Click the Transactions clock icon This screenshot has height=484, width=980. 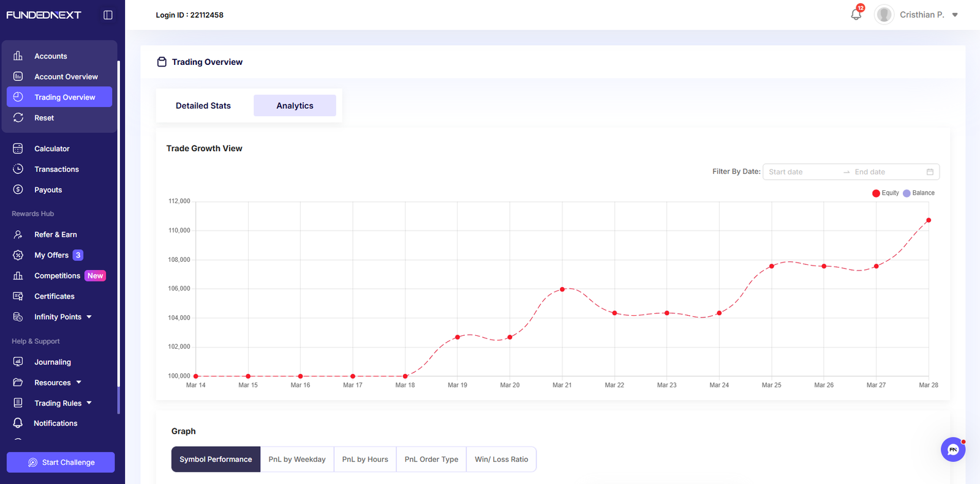(x=18, y=169)
